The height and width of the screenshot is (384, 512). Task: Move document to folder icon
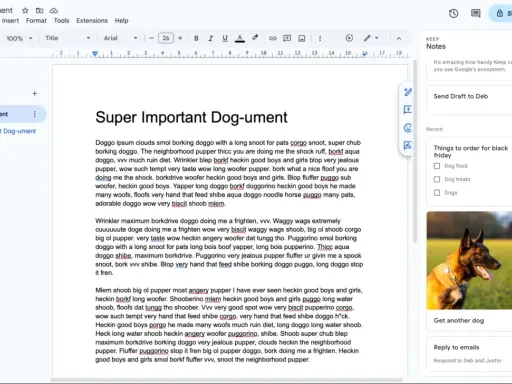(39, 10)
